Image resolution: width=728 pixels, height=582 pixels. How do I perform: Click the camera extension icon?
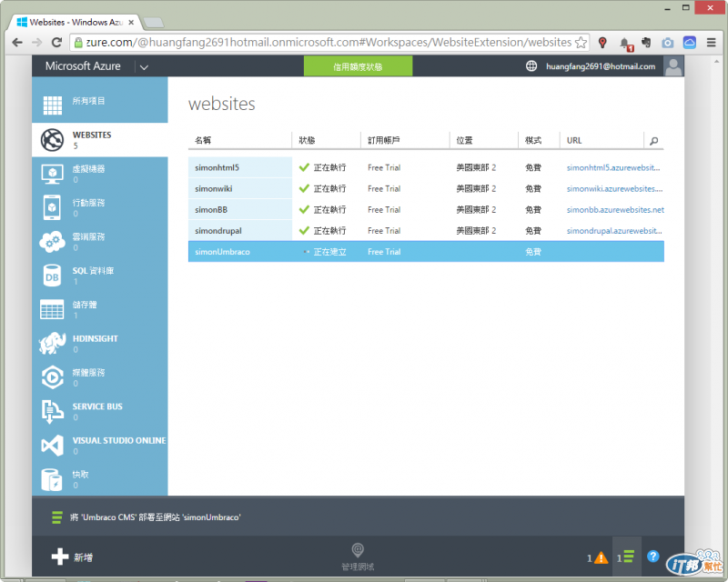click(668, 43)
